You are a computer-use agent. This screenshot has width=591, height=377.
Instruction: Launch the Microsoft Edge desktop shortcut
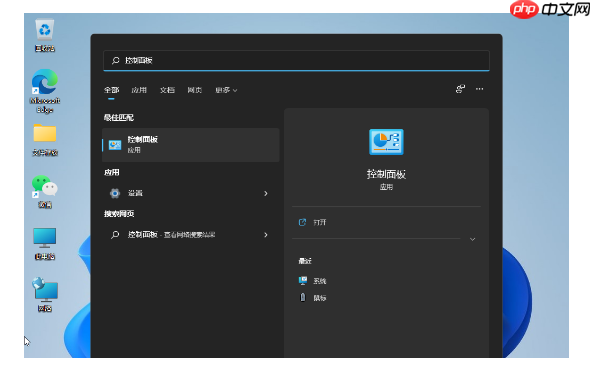point(44,90)
